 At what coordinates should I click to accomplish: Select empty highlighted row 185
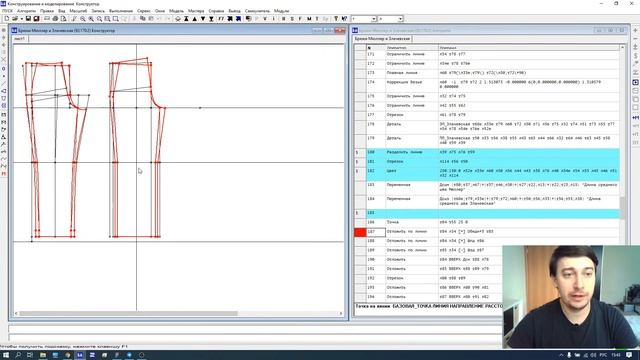click(487, 213)
